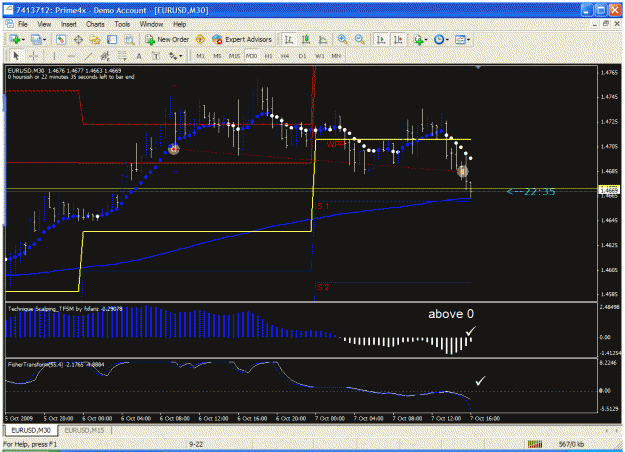
Task: Select the M30 timeframe button
Action: click(251, 56)
